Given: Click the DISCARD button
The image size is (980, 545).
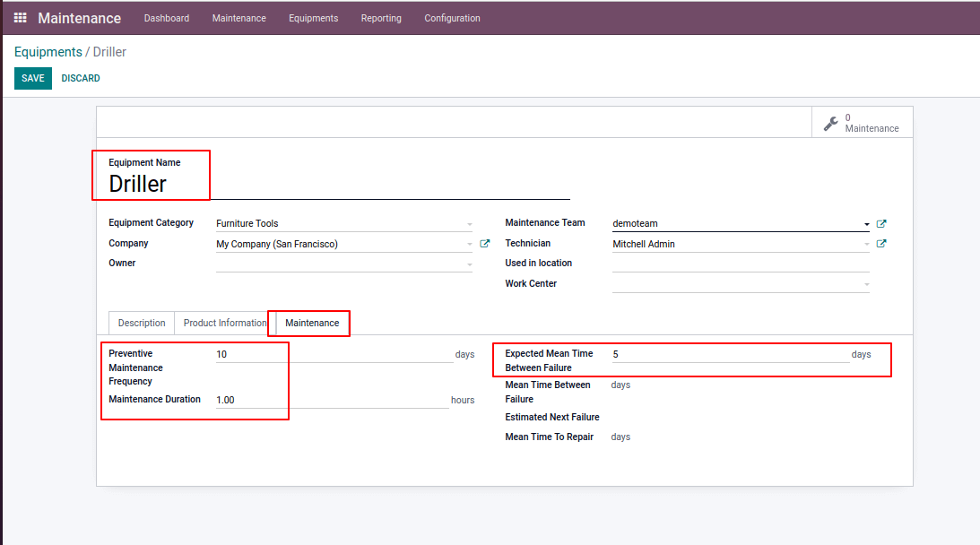Looking at the screenshot, I should 81,78.
